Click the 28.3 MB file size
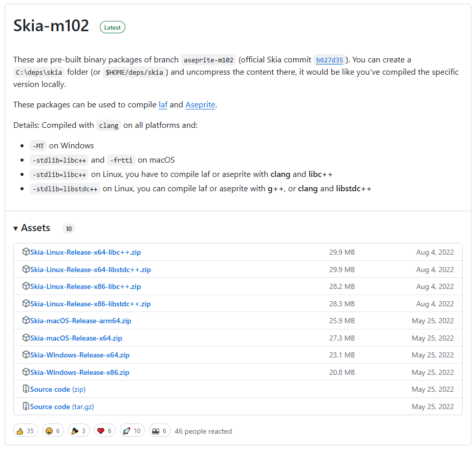 click(342, 304)
